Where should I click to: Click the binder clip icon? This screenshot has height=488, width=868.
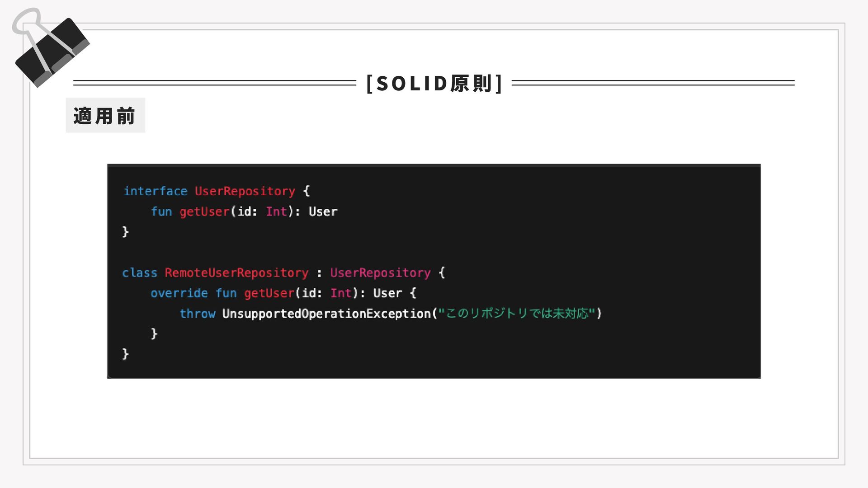[x=50, y=47]
